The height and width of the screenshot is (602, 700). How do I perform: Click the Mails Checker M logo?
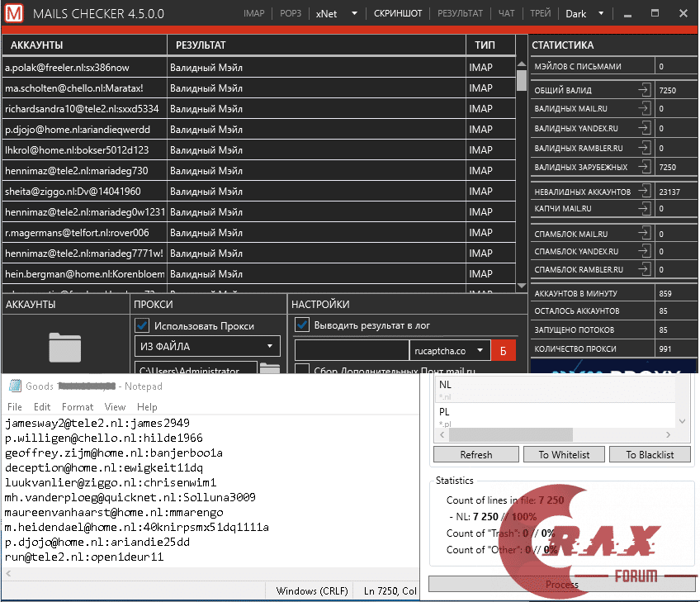14,13
